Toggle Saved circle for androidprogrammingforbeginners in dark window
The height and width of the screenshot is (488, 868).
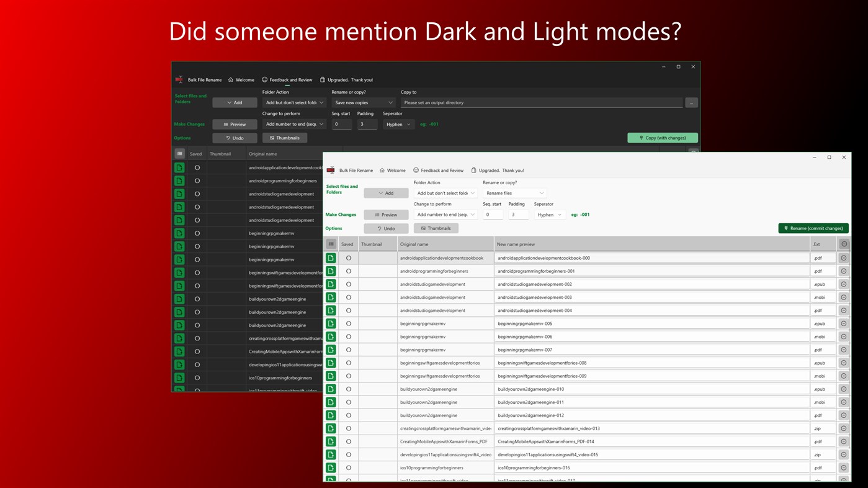point(197,180)
